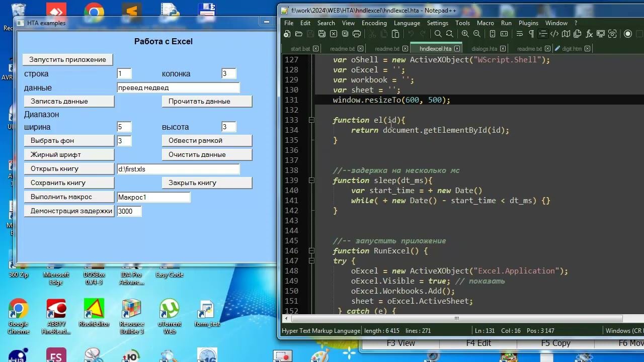Open the Plugins menu
The height and width of the screenshot is (362, 644).
pyautogui.click(x=528, y=23)
